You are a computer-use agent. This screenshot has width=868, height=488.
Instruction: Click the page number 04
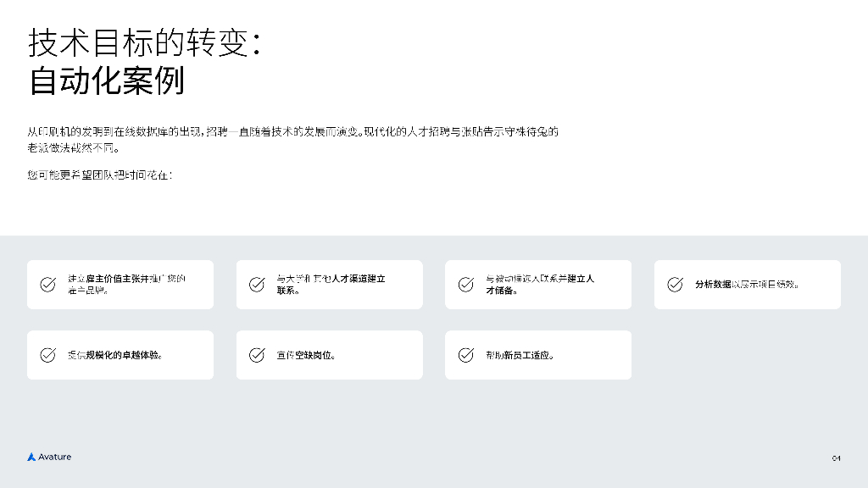click(836, 458)
